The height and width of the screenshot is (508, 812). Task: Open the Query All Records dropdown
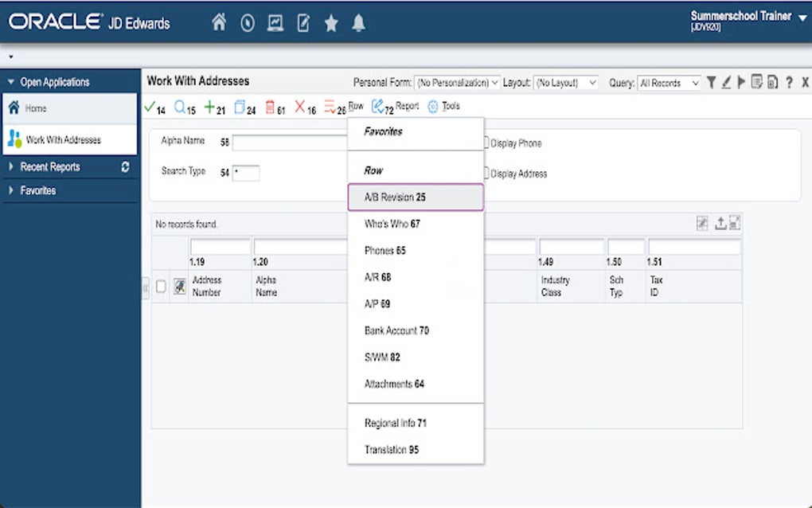pyautogui.click(x=669, y=83)
